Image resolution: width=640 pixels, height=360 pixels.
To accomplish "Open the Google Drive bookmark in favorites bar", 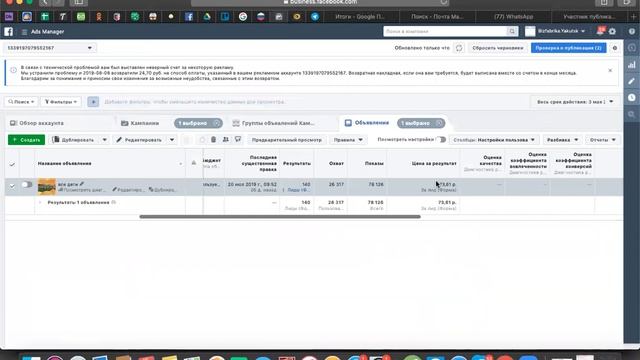I will point(207,17).
